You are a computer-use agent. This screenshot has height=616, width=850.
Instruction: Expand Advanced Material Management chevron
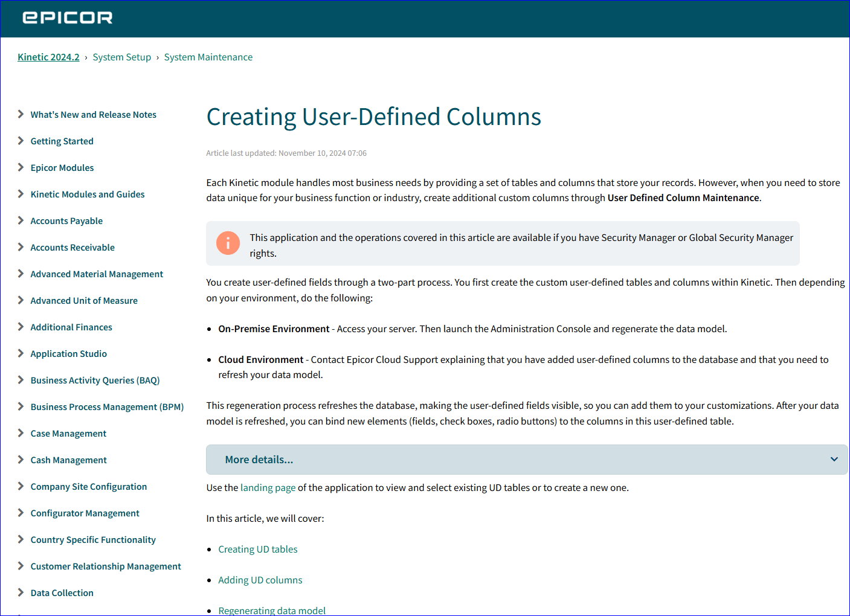click(21, 274)
